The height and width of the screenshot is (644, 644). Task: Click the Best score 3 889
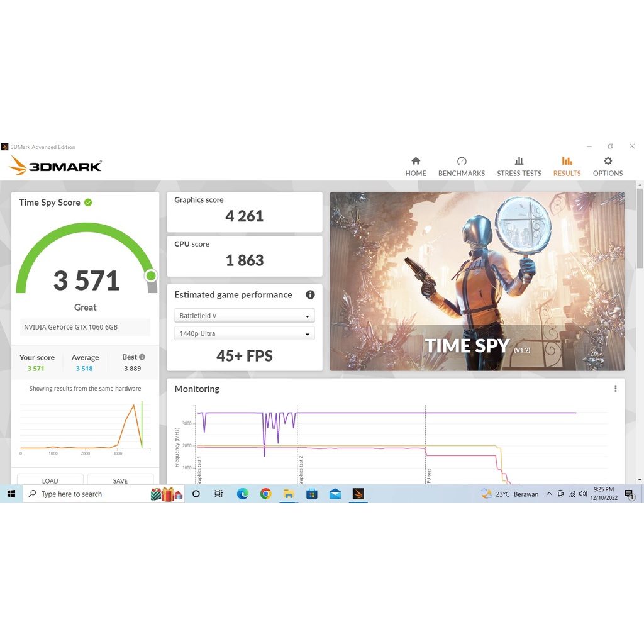pos(132,369)
